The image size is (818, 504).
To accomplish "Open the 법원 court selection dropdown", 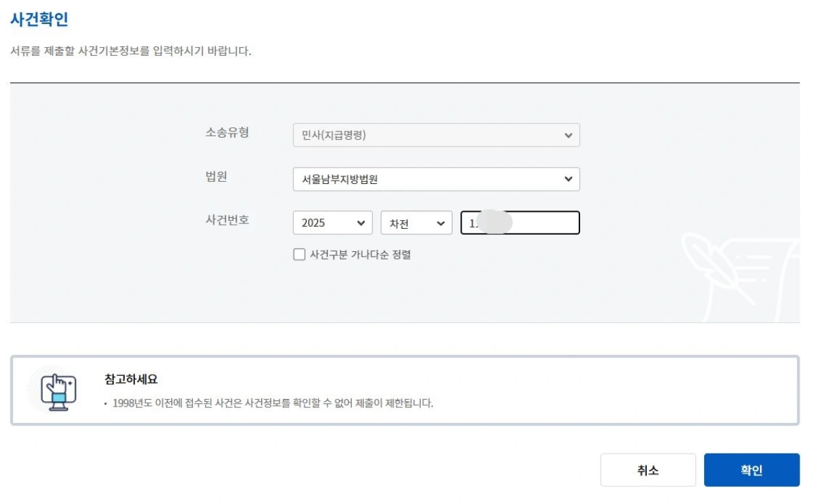I will [436, 178].
